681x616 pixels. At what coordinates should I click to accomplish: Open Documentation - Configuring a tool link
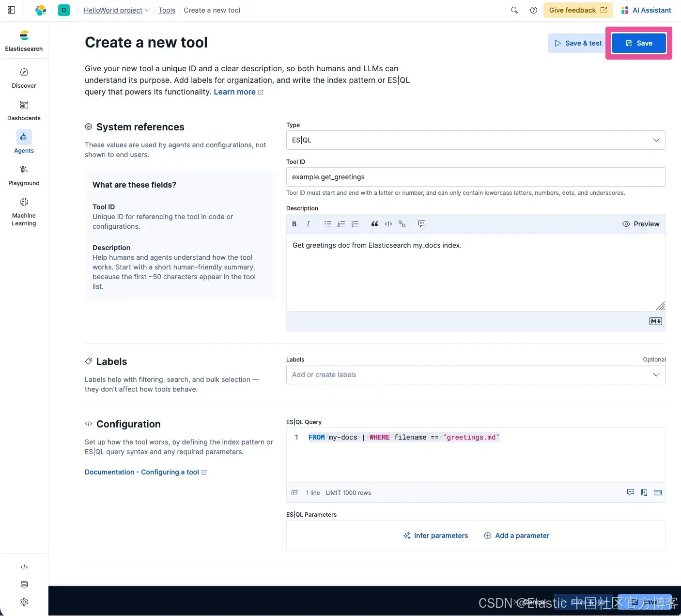pos(146,472)
